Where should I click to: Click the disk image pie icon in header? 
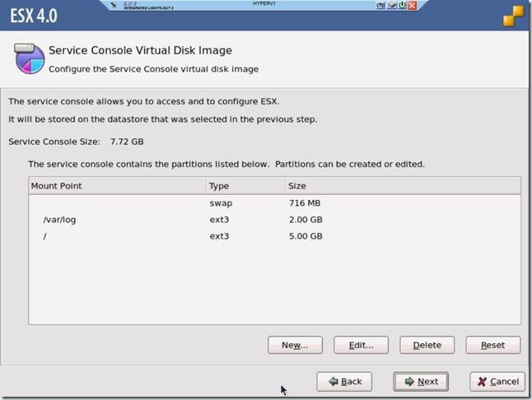pyautogui.click(x=30, y=58)
